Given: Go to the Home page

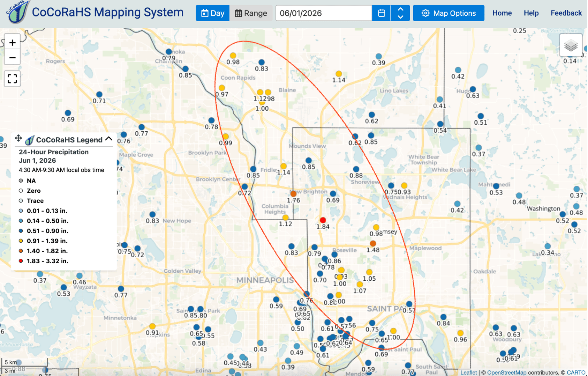Looking at the screenshot, I should coord(502,13).
